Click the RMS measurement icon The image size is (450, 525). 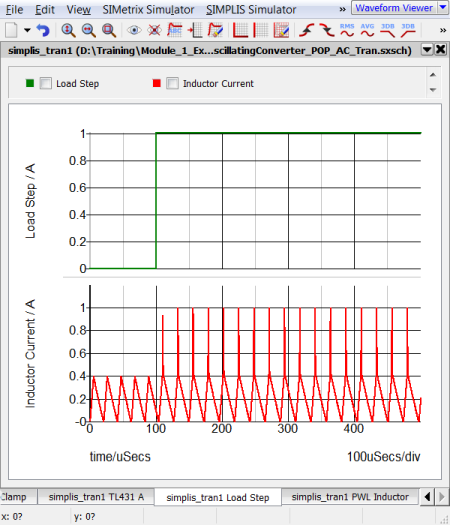pyautogui.click(x=347, y=30)
